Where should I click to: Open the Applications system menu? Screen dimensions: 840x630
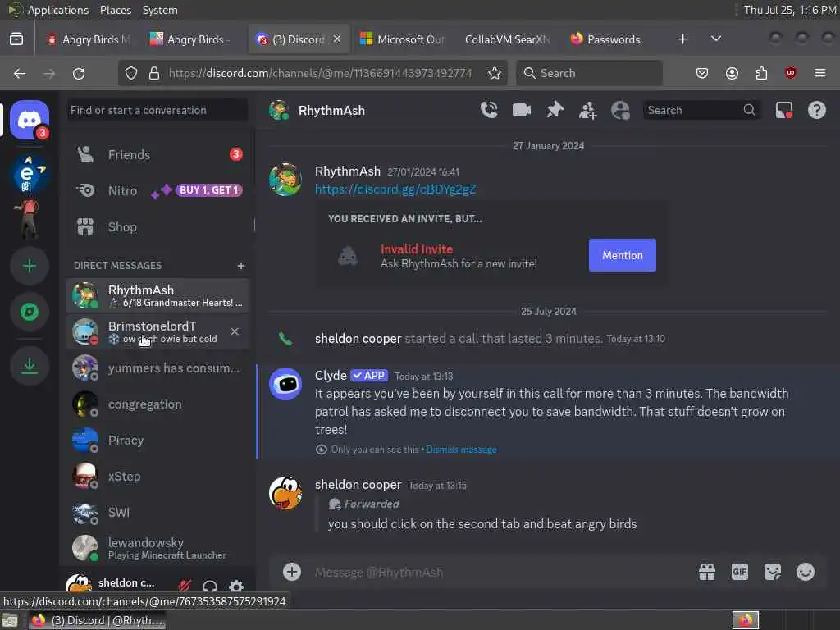click(x=58, y=10)
